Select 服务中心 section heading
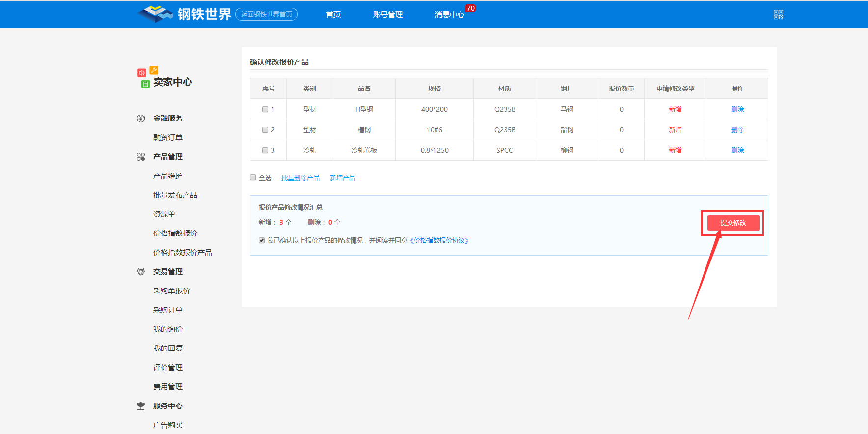The width and height of the screenshot is (868, 434). [168, 406]
